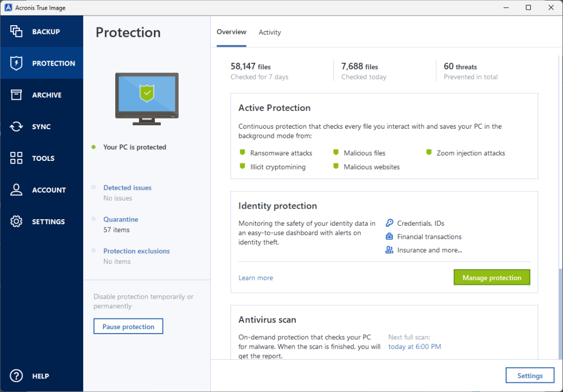The image size is (563, 392).
Task: Open Quarantine to view 57 items
Action: point(121,219)
